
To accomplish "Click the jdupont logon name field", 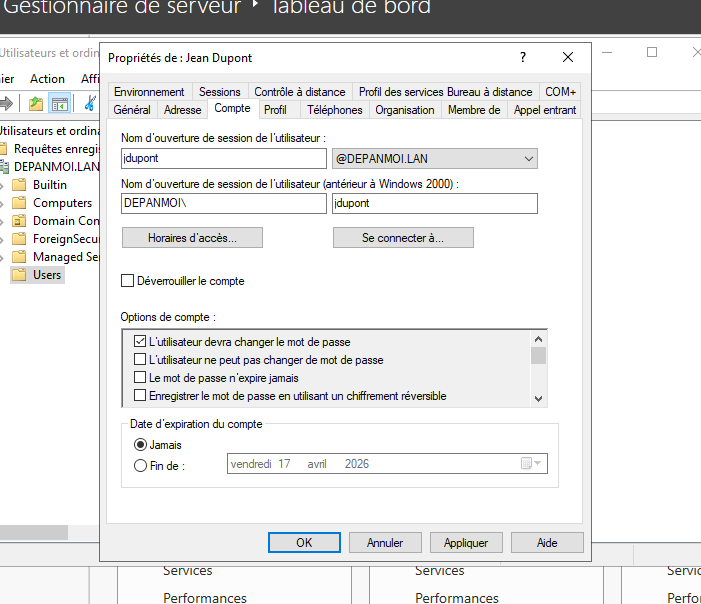I will [224, 158].
